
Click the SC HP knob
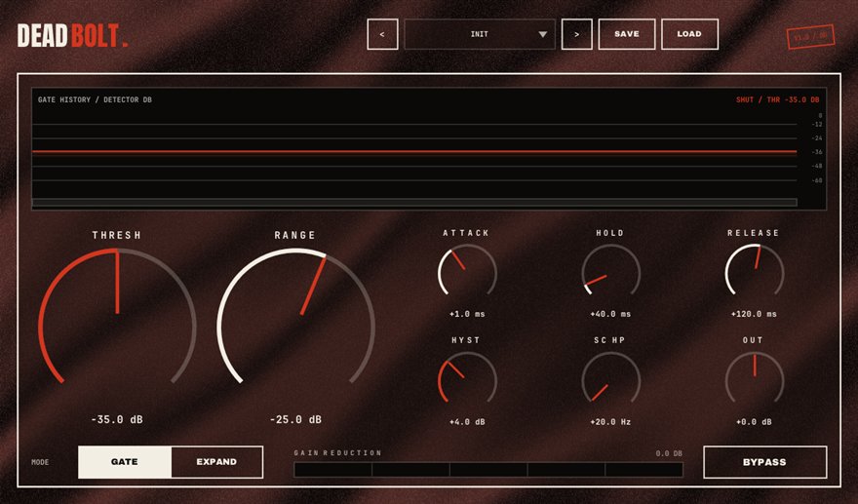click(610, 378)
